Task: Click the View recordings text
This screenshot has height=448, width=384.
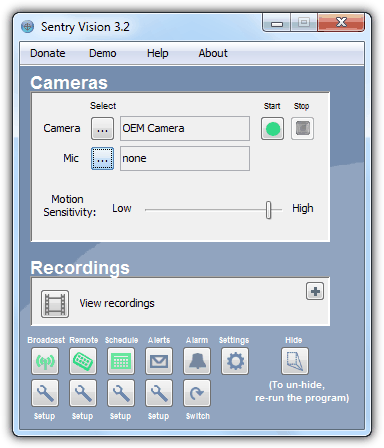Action: point(117,303)
